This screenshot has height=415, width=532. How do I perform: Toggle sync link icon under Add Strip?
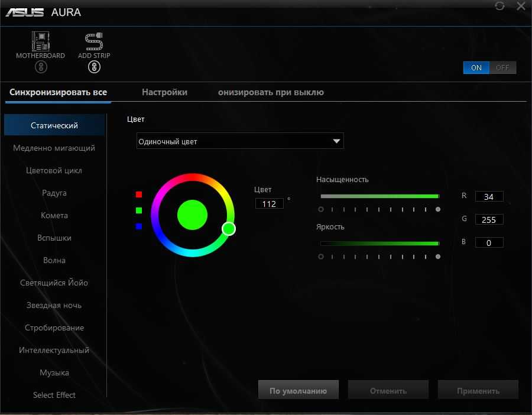tap(94, 67)
